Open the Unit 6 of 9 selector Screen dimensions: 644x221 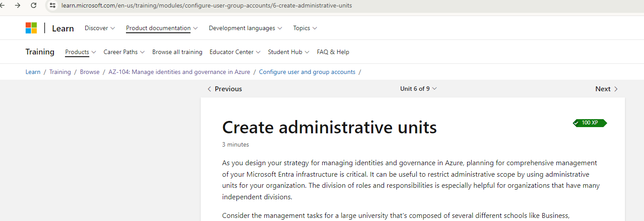coord(418,89)
